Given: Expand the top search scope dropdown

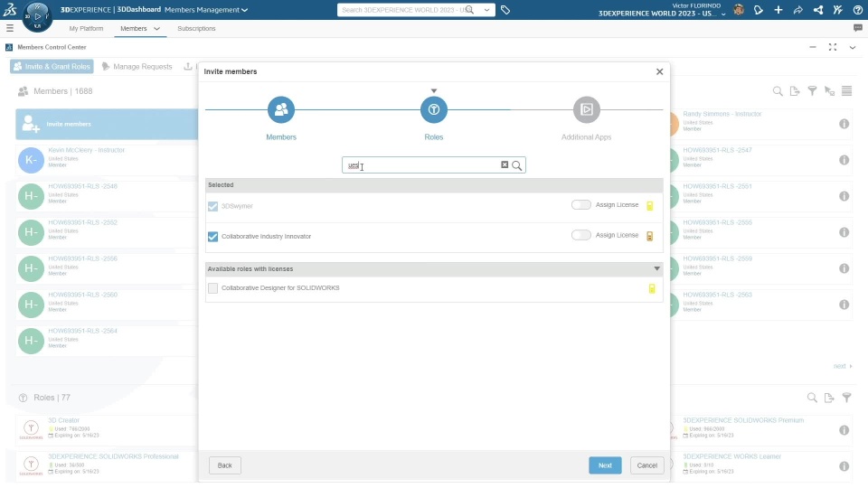Looking at the screenshot, I should click(486, 10).
